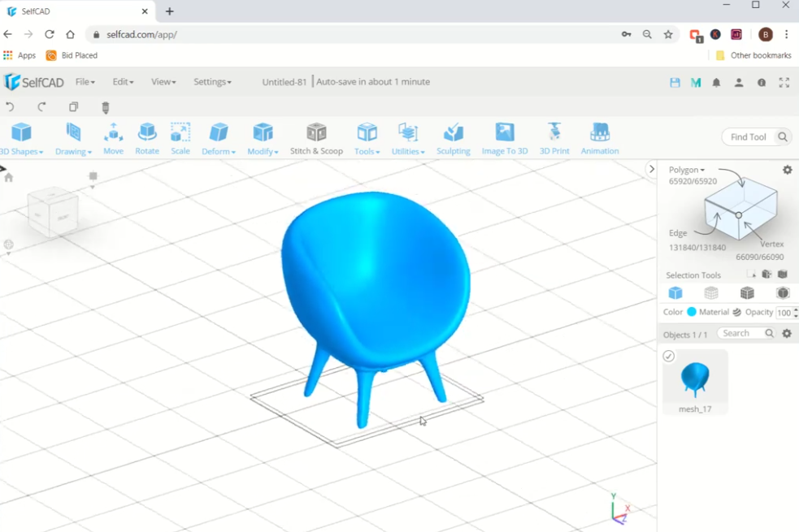Image resolution: width=799 pixels, height=532 pixels.
Task: Select the Move tool
Action: (113, 138)
